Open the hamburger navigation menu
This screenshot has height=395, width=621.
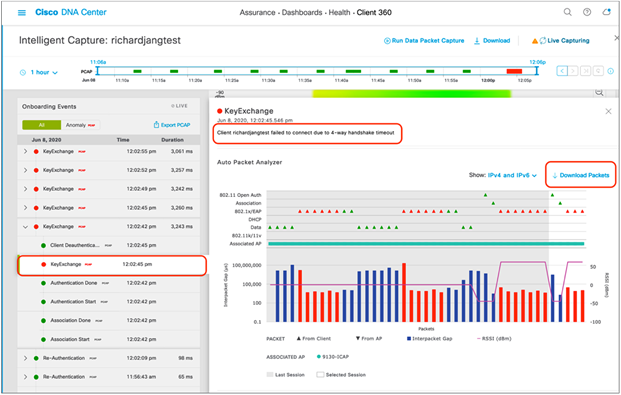22,13
